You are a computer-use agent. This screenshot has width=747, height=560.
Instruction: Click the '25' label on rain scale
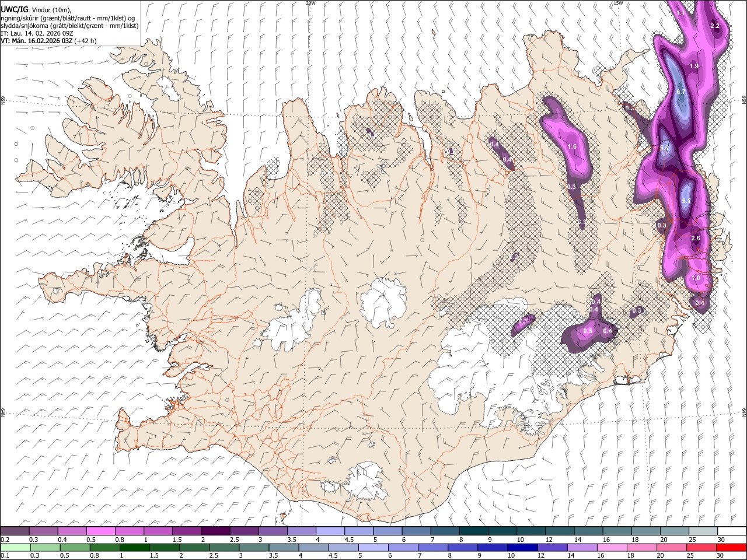(x=692, y=556)
